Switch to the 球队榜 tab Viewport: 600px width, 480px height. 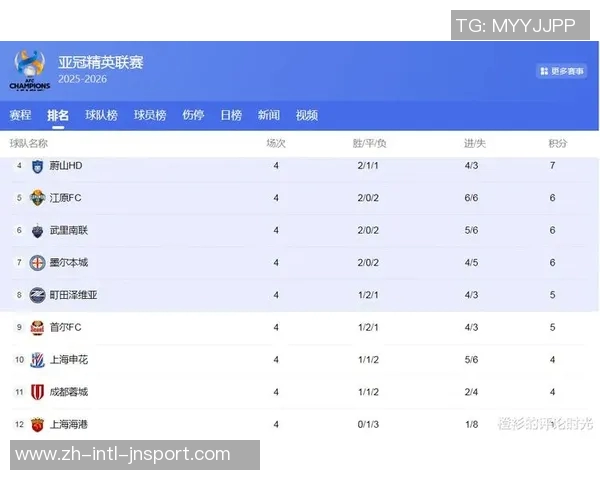tap(101, 115)
